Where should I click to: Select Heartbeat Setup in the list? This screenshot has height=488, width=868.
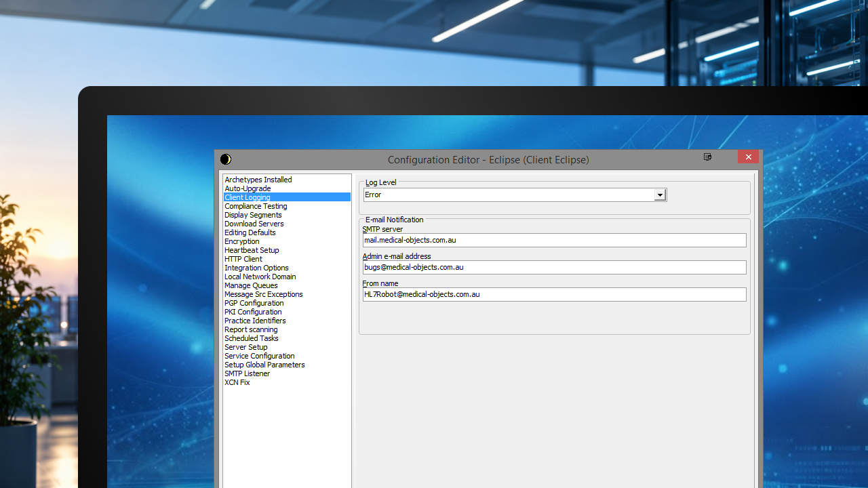point(287,250)
